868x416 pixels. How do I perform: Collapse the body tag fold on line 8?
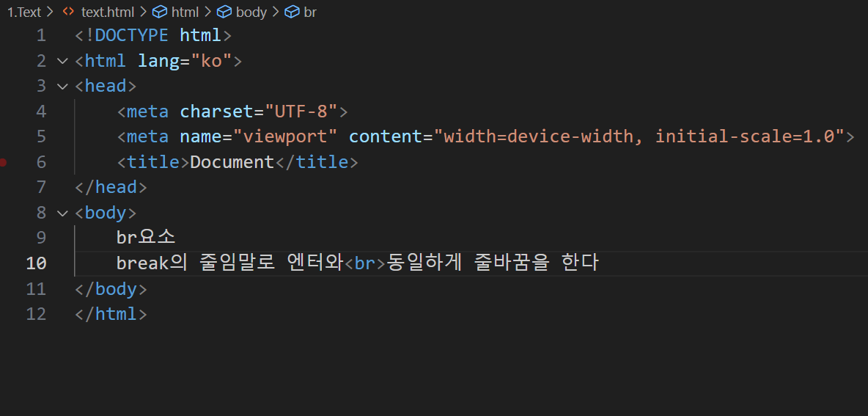62,214
